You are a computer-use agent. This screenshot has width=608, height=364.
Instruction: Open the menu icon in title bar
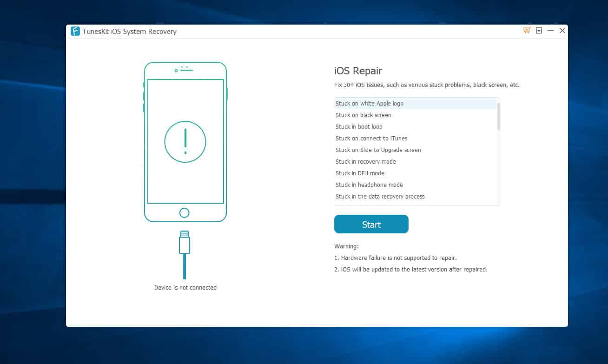click(x=539, y=31)
